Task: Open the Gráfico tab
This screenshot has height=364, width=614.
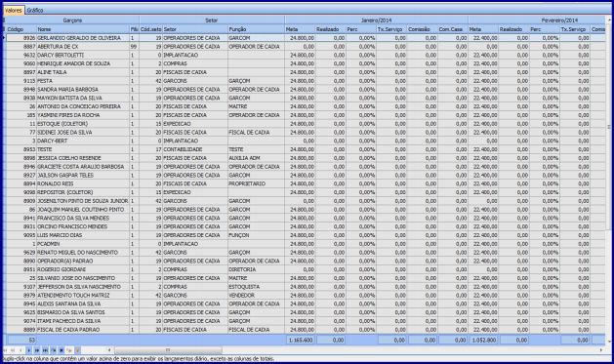Action: pos(35,10)
